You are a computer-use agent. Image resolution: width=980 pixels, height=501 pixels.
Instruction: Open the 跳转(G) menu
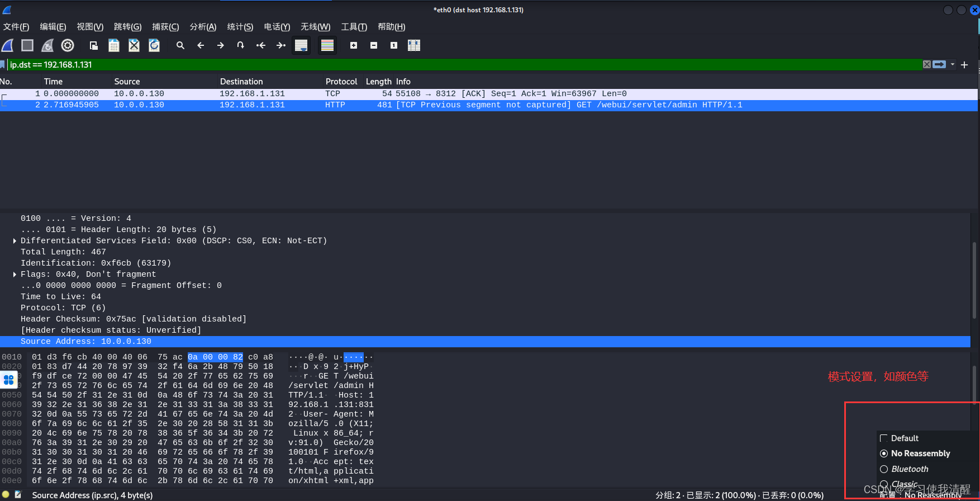pos(127,27)
